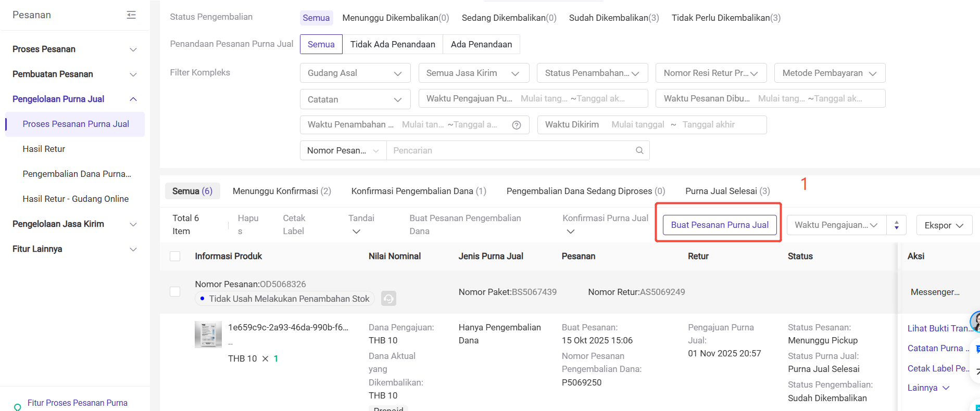Expand the Metode Pembayaran dropdown
The width and height of the screenshot is (980, 411).
coord(829,73)
